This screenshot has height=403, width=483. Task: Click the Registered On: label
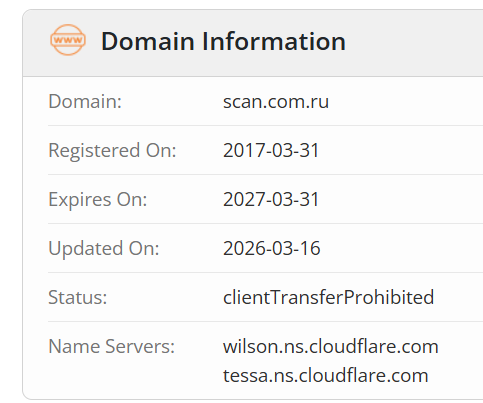(112, 150)
